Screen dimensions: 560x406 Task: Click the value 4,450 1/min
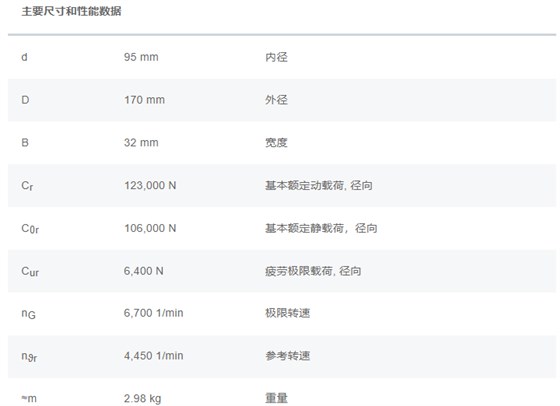154,356
